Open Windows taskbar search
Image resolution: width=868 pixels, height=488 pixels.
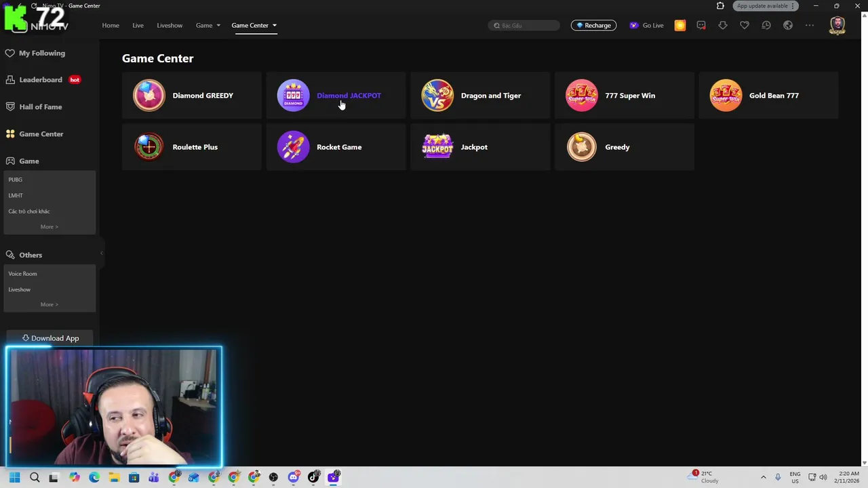tap(35, 477)
